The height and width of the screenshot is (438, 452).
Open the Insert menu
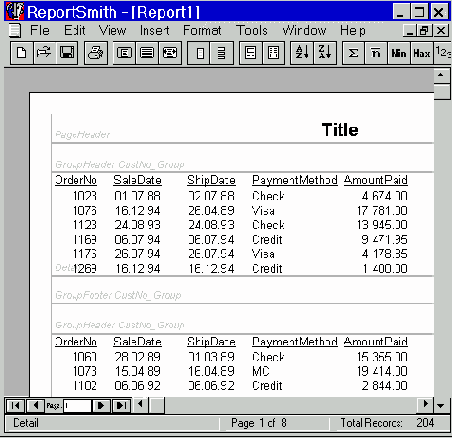coord(154,31)
